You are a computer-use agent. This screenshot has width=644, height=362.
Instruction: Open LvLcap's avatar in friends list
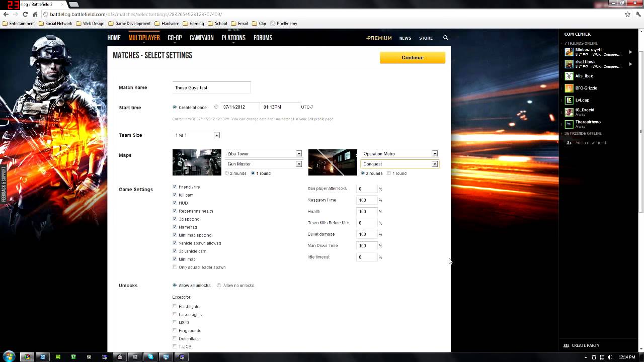(x=569, y=100)
